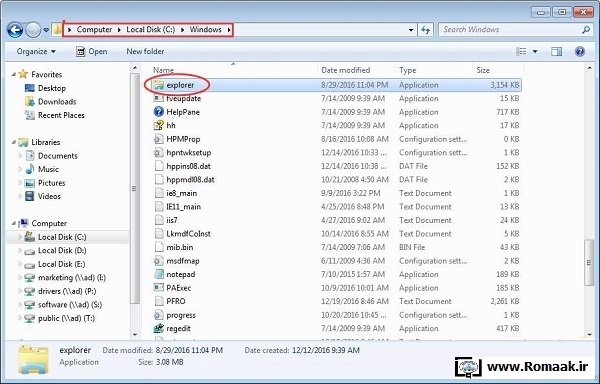This screenshot has width=600, height=384.
Task: Select Local Disk (C:) in address breadcrumb
Action: pyautogui.click(x=150, y=29)
